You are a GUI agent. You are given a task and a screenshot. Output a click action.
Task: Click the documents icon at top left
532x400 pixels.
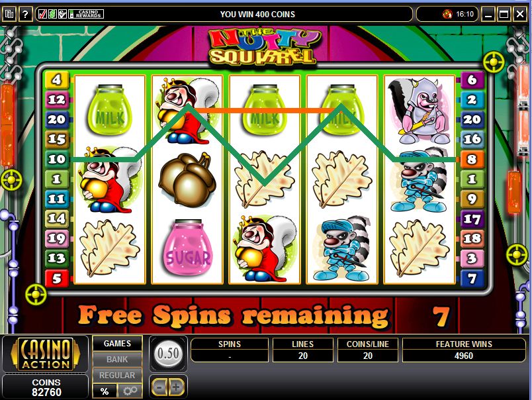(x=9, y=15)
